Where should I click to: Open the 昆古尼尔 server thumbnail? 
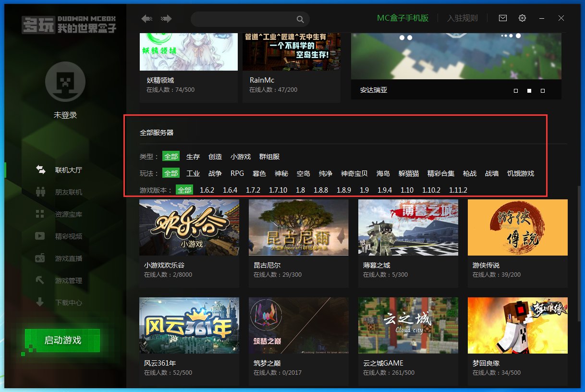pyautogui.click(x=298, y=227)
